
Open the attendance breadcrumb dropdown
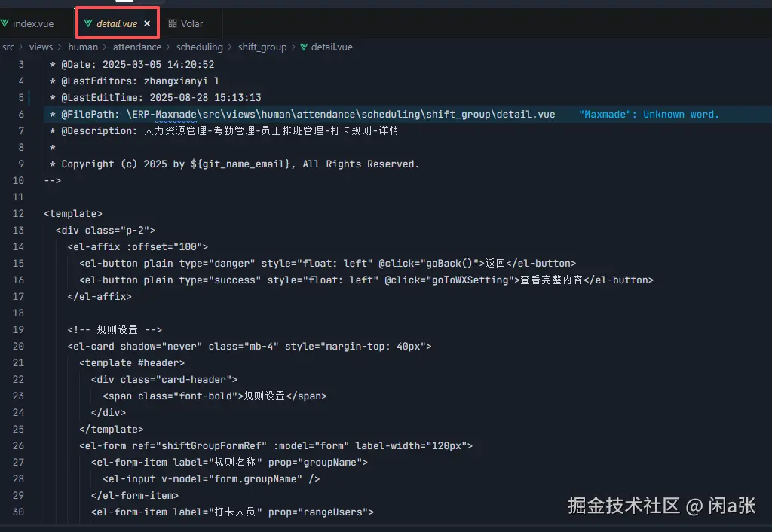tap(137, 47)
